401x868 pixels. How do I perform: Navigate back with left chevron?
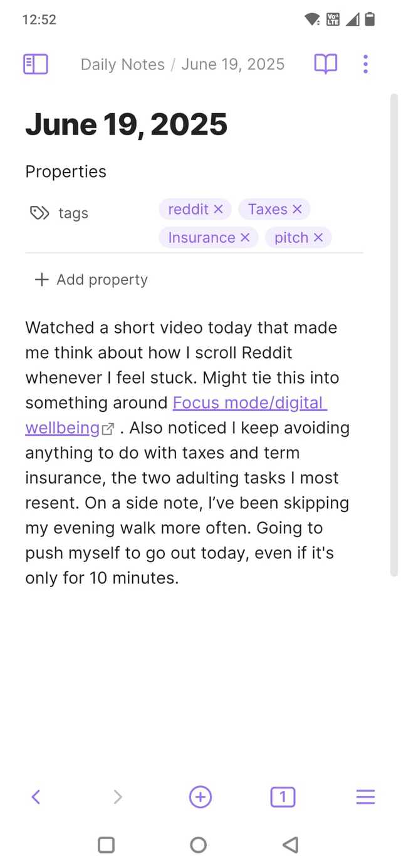36,797
